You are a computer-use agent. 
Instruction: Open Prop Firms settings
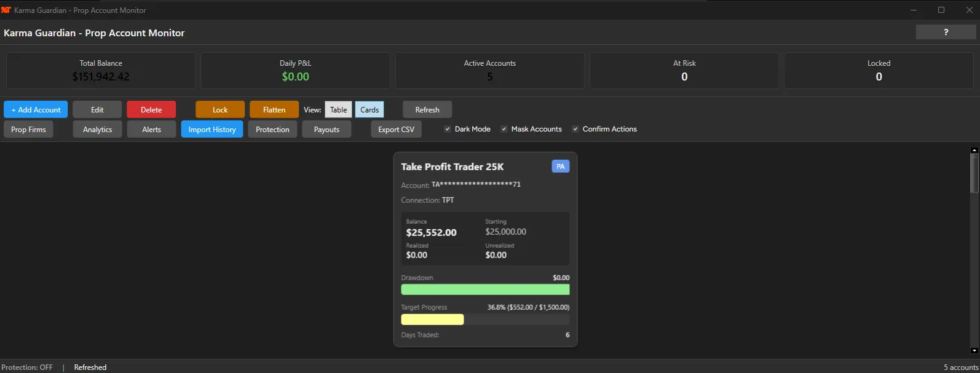(28, 129)
